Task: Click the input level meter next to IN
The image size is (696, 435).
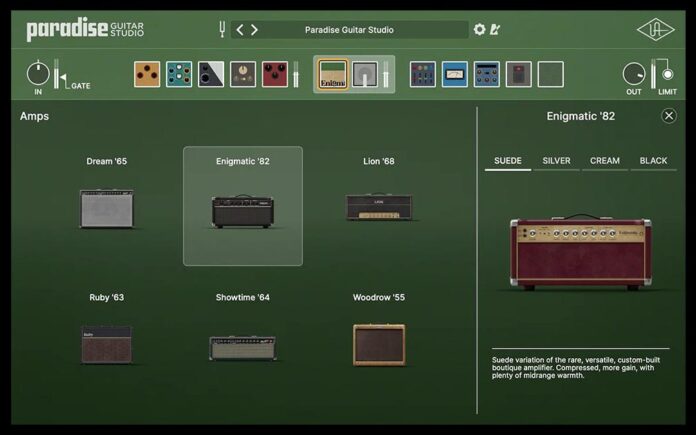Action: 56,74
